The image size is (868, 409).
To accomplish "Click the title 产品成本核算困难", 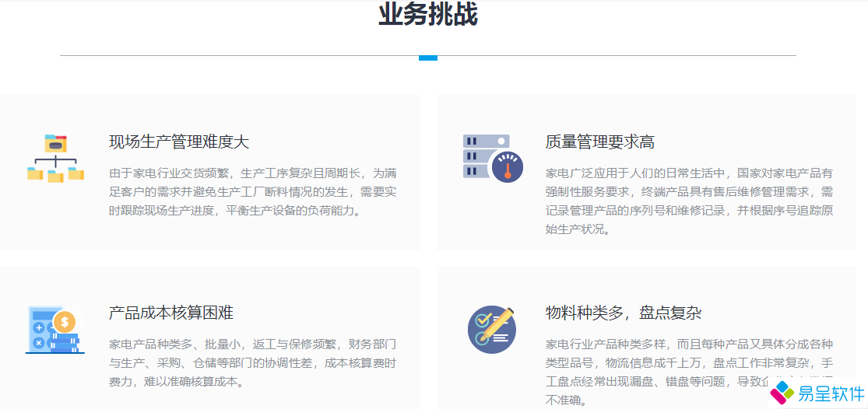I will [171, 313].
